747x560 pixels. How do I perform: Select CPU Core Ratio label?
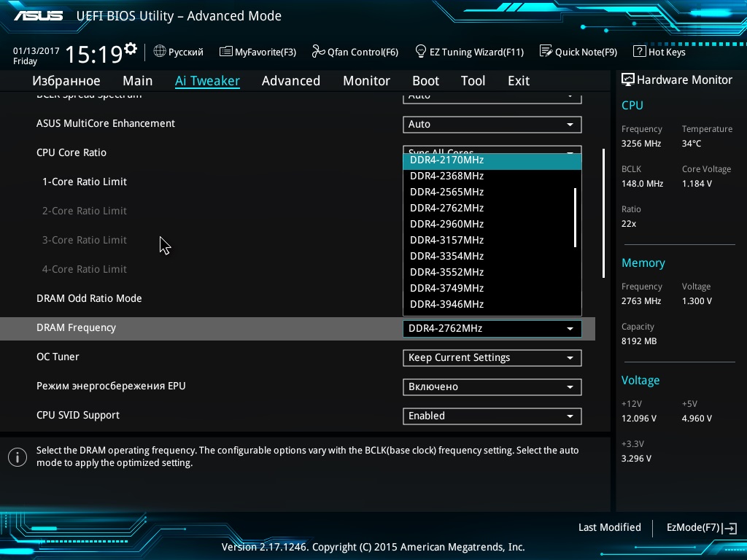click(x=71, y=153)
